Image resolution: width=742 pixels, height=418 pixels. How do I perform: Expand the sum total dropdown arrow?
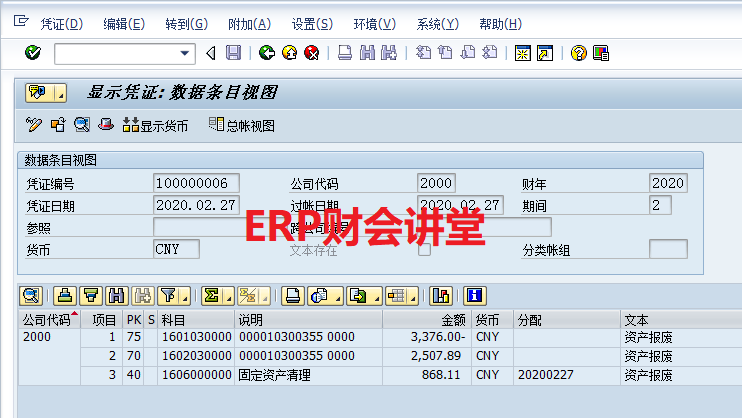tap(229, 296)
